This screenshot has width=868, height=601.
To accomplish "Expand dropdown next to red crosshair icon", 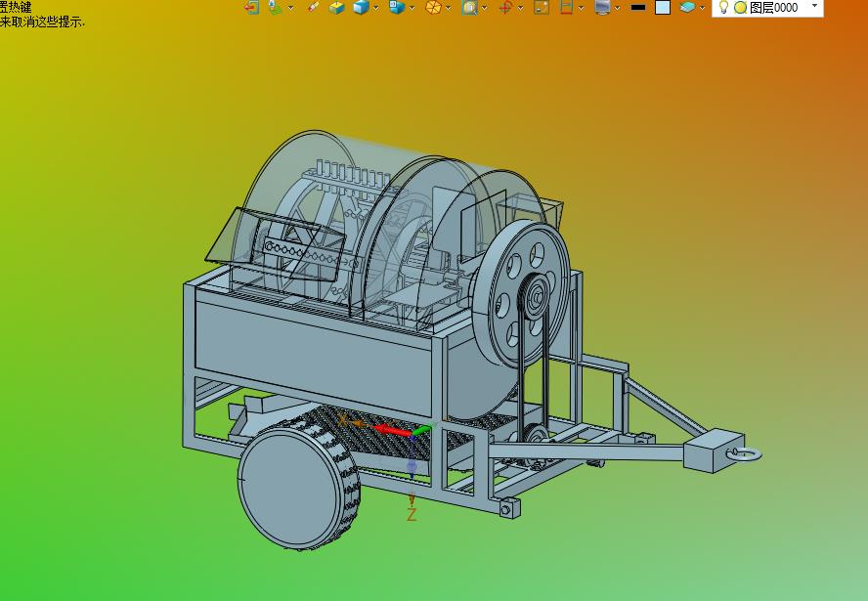I will point(521,8).
